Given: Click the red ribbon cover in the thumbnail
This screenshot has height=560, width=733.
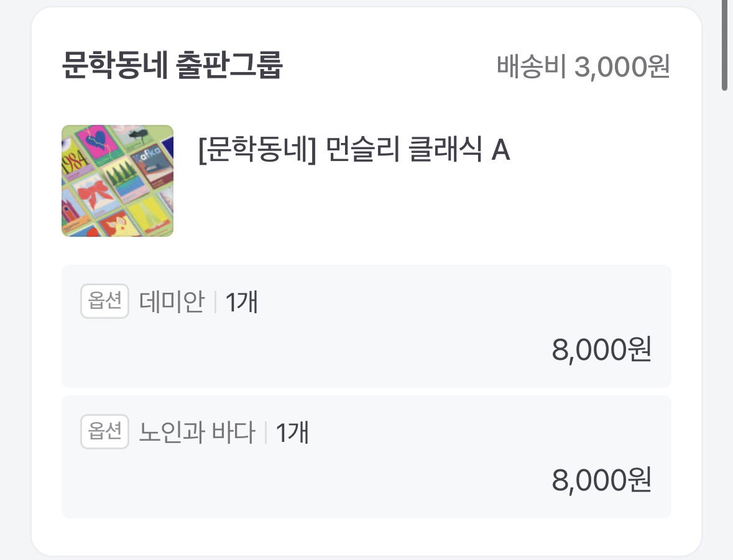Looking at the screenshot, I should pyautogui.click(x=95, y=196).
